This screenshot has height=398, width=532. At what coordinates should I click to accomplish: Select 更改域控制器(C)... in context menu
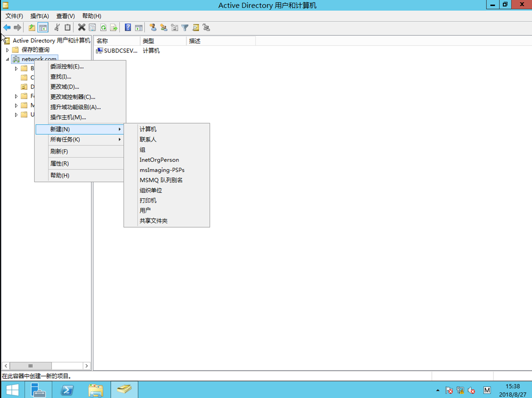pos(80,97)
